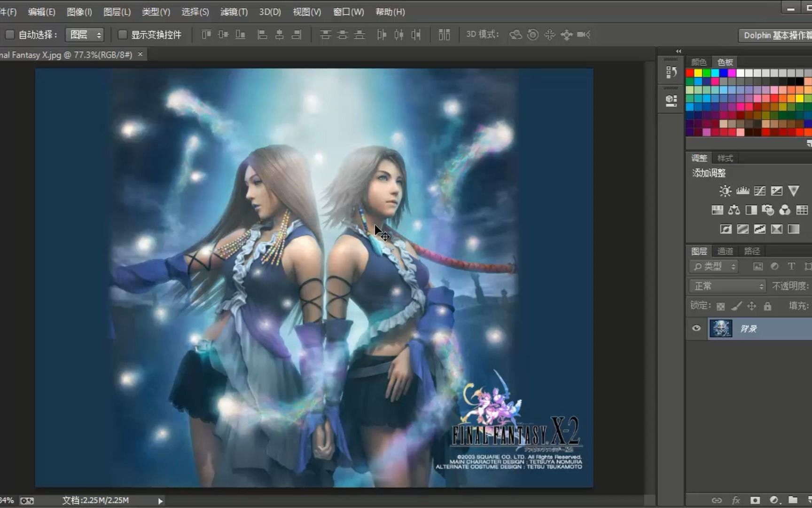The width and height of the screenshot is (812, 508).
Task: Distribute vertical centers icon
Action: pyautogui.click(x=343, y=34)
